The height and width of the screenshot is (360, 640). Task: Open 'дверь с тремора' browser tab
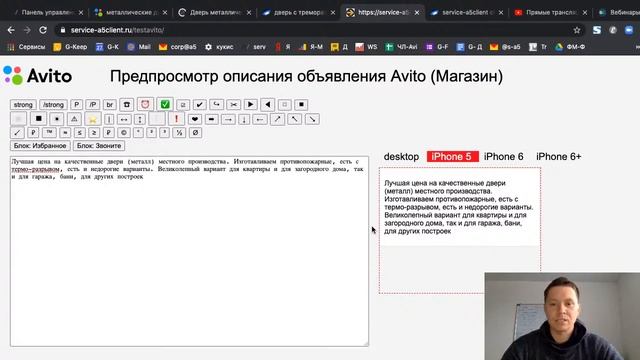298,13
